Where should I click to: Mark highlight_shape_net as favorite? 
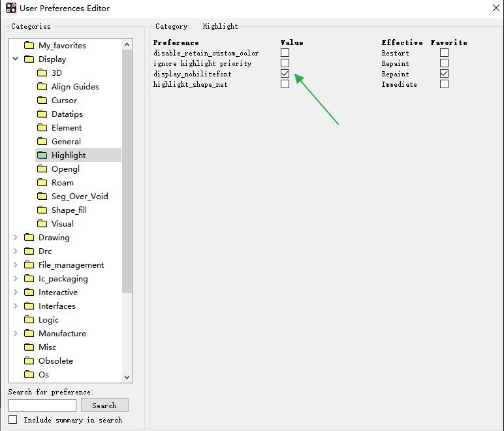(x=444, y=84)
